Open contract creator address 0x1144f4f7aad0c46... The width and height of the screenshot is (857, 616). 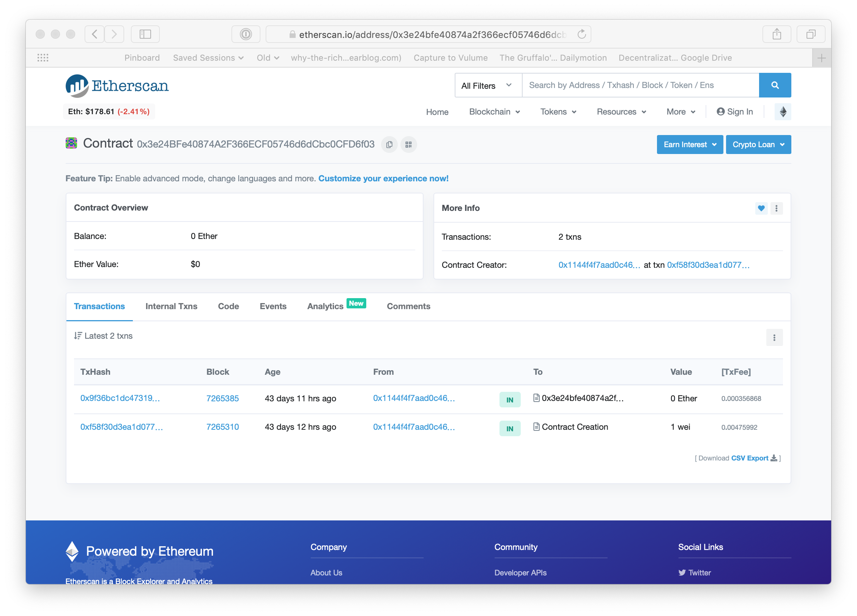point(599,265)
